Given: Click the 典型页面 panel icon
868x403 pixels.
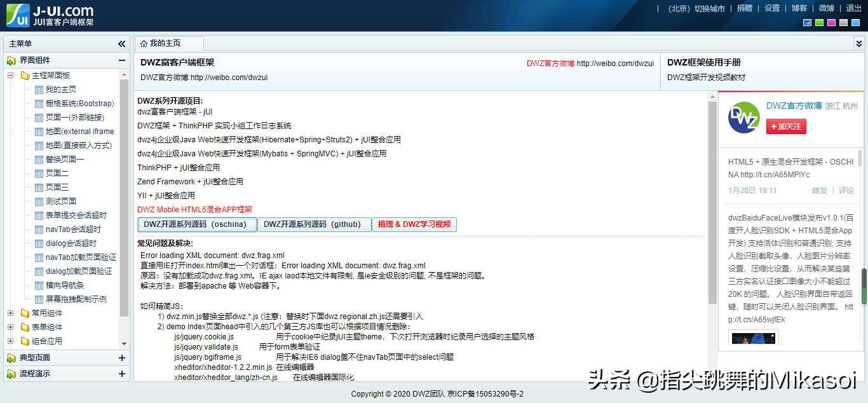Looking at the screenshot, I should pos(11,358).
